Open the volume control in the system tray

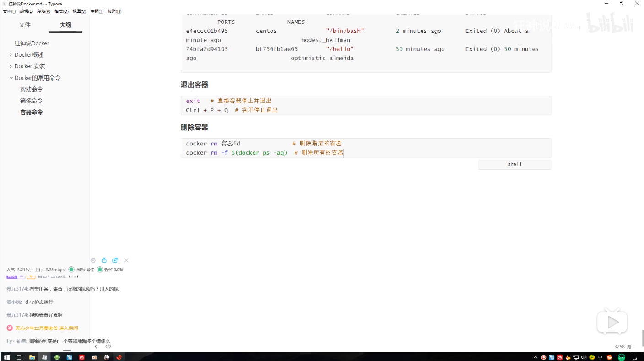[584, 357]
